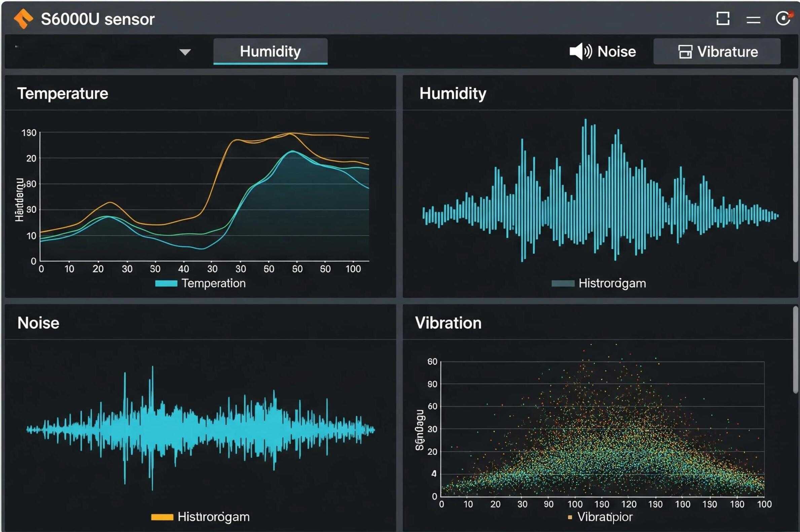
Task: Click the orange Histrorogam color swatch
Action: click(162, 517)
